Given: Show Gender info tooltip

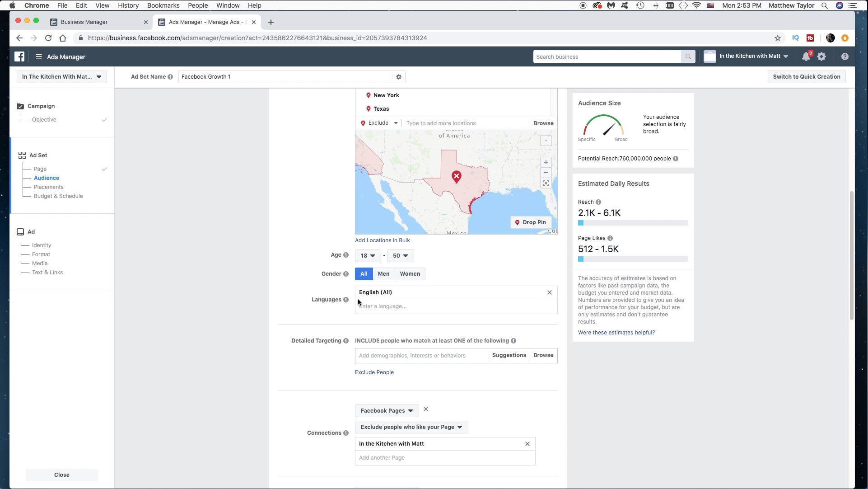Looking at the screenshot, I should coord(346,274).
